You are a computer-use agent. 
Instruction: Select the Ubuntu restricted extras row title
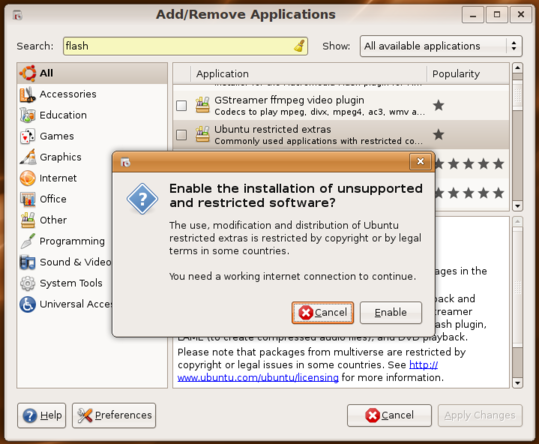pos(273,129)
